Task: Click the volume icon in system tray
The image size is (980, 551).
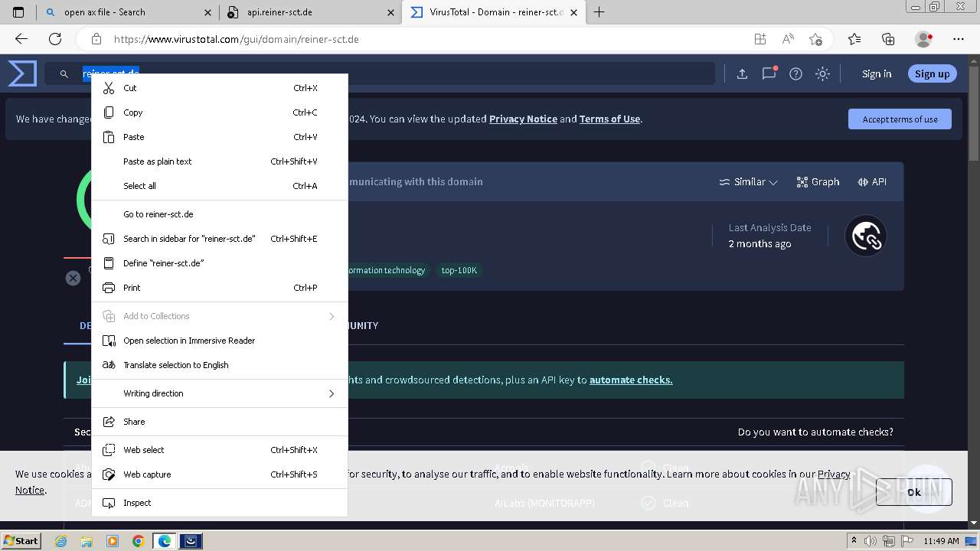Action: pyautogui.click(x=871, y=541)
